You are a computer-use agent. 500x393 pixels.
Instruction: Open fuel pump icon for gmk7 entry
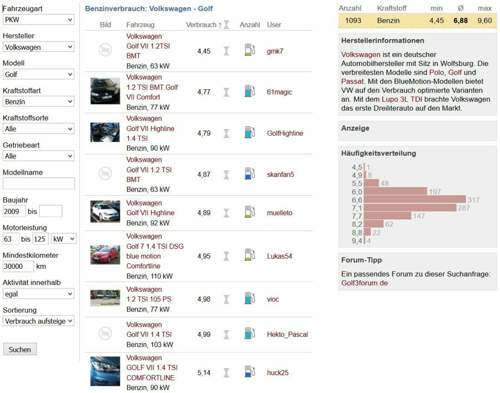pos(250,50)
